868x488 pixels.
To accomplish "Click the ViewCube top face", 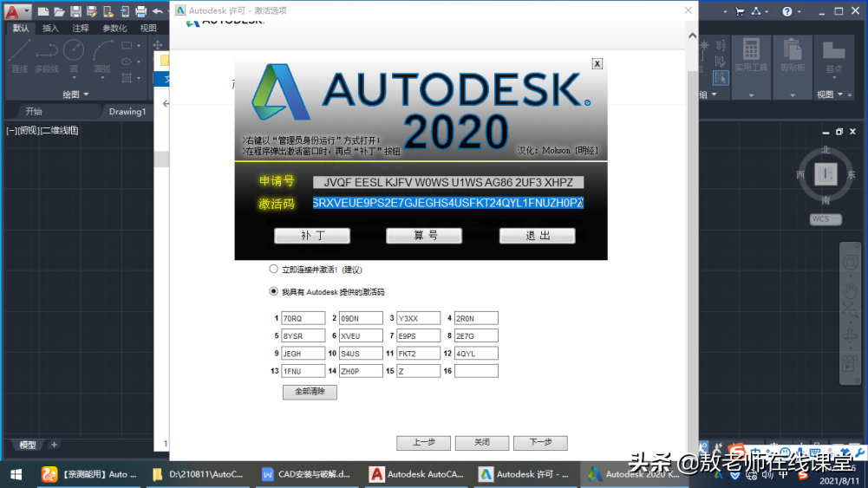I will (x=826, y=174).
